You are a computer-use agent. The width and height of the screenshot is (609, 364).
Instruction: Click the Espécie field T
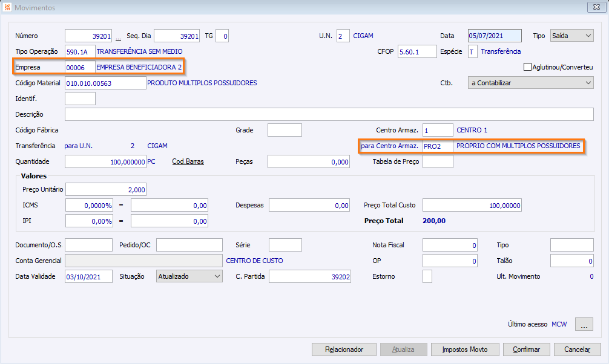coord(472,51)
